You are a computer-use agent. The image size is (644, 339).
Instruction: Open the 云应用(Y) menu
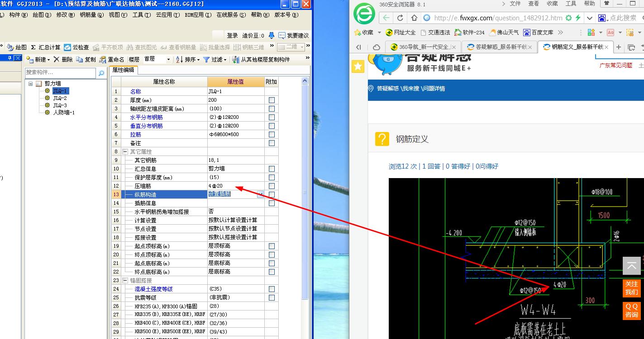point(167,15)
